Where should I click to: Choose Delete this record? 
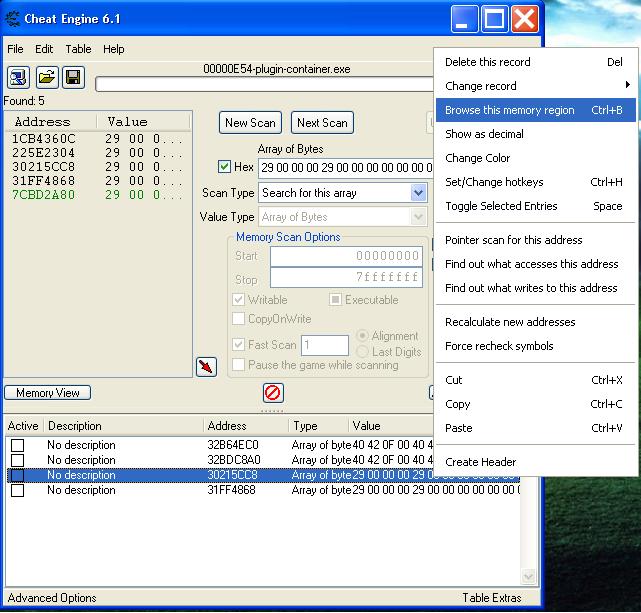(536, 62)
